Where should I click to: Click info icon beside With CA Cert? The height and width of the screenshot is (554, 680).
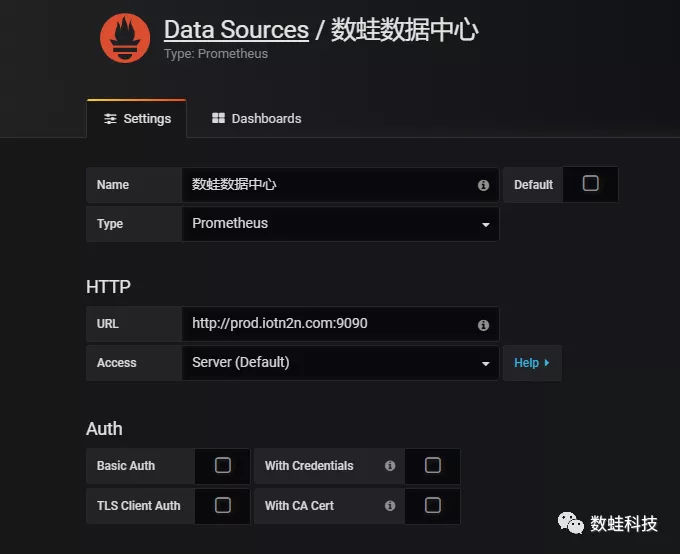point(390,505)
